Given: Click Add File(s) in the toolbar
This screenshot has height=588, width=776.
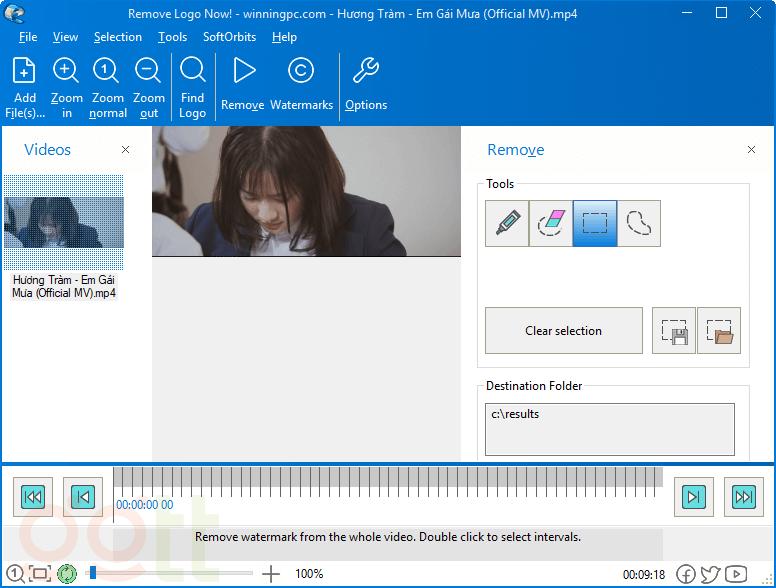Looking at the screenshot, I should point(25,87).
